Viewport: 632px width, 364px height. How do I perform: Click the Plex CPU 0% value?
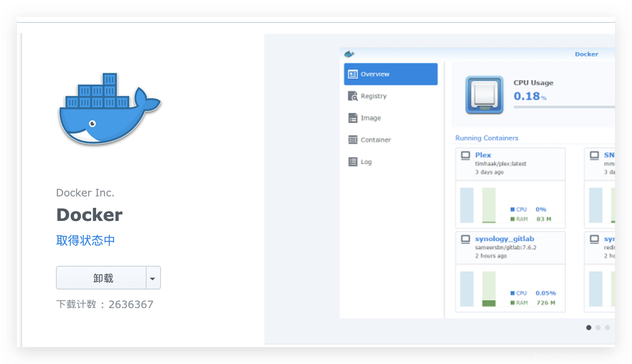541,210
